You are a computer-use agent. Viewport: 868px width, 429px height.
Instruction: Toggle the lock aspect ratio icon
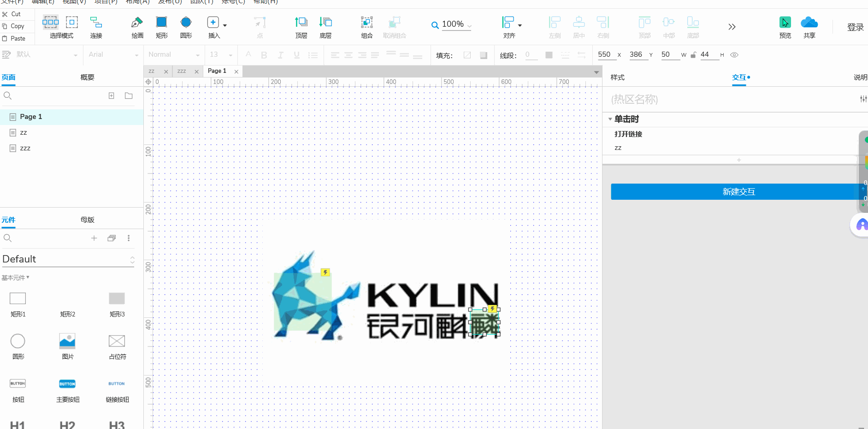point(693,55)
